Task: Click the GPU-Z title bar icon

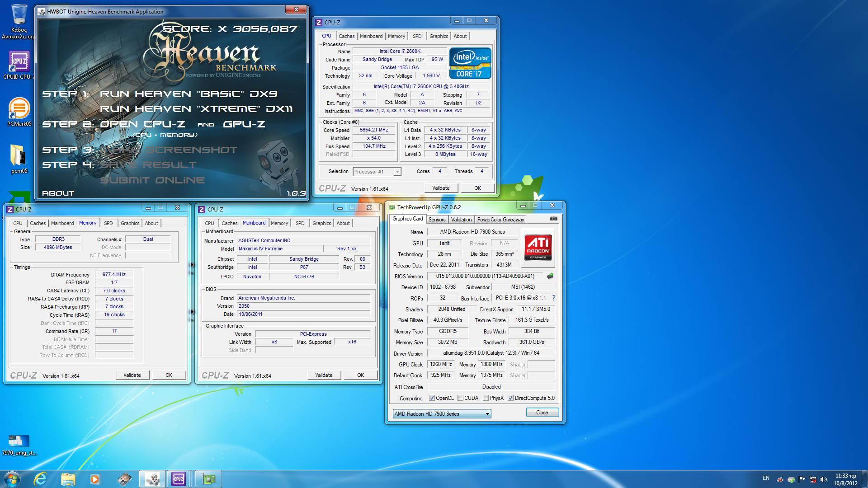Action: pyautogui.click(x=392, y=207)
